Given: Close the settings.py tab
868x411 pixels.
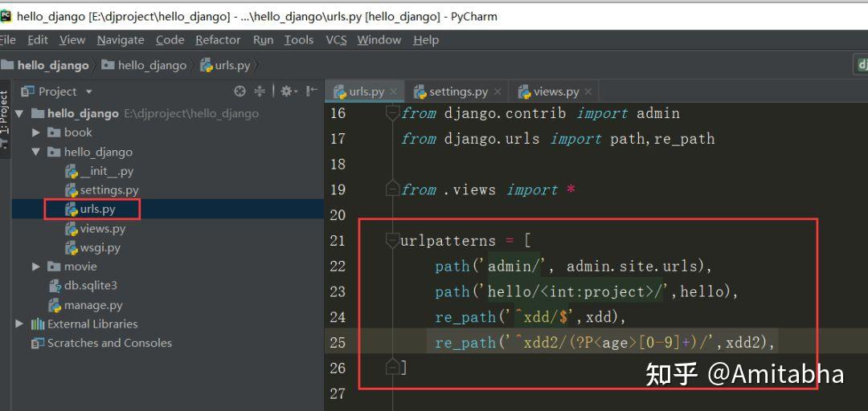Looking at the screenshot, I should click(x=497, y=92).
